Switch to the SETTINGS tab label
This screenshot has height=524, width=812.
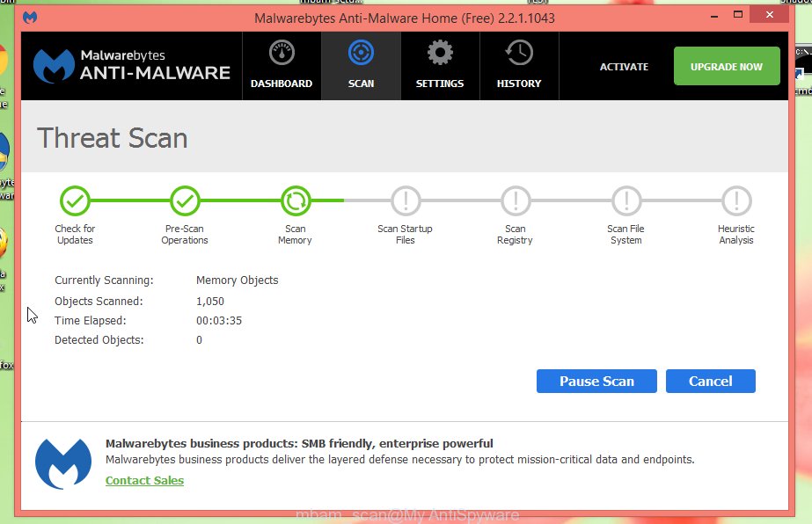point(440,84)
